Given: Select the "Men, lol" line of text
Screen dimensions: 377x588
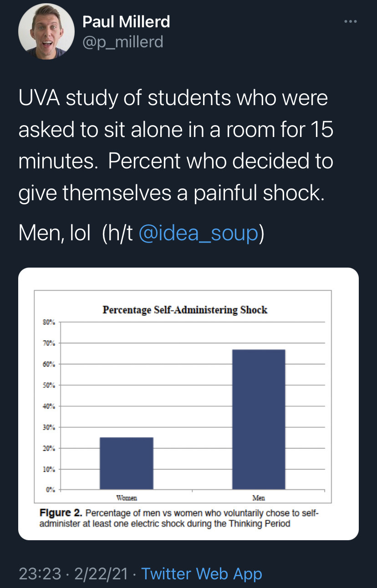Looking at the screenshot, I should [x=54, y=233].
